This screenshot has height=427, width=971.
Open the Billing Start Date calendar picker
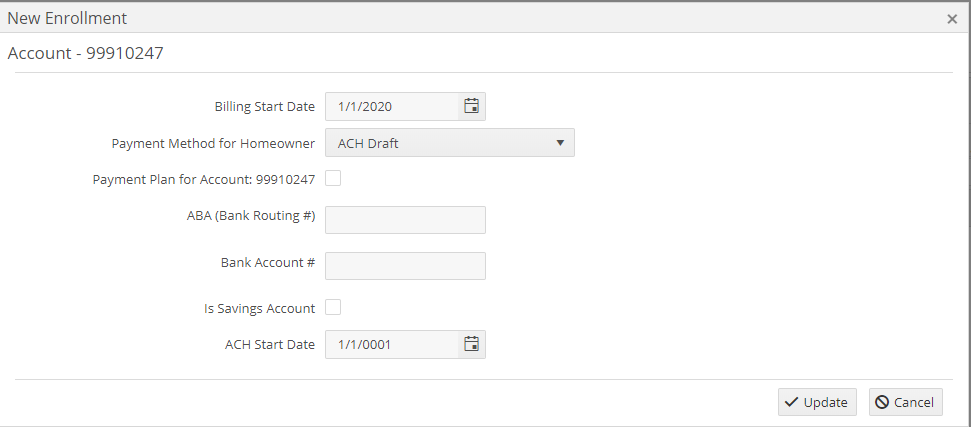pos(471,106)
